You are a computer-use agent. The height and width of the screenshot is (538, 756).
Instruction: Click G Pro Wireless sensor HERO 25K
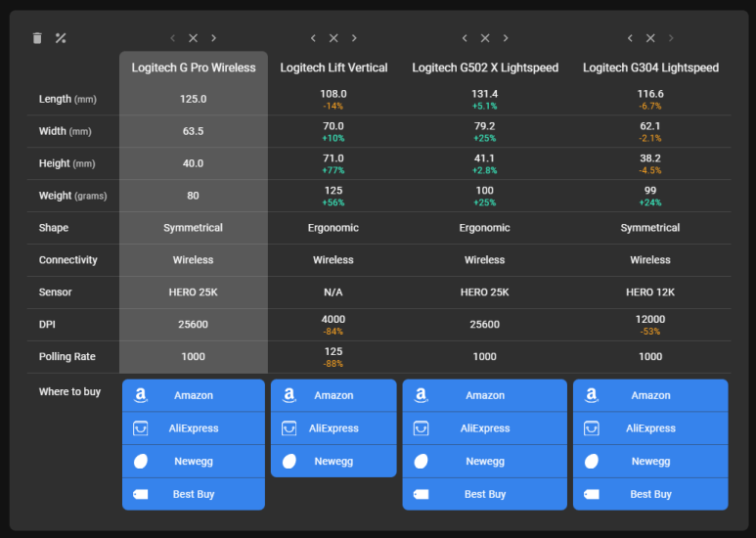pos(193,292)
